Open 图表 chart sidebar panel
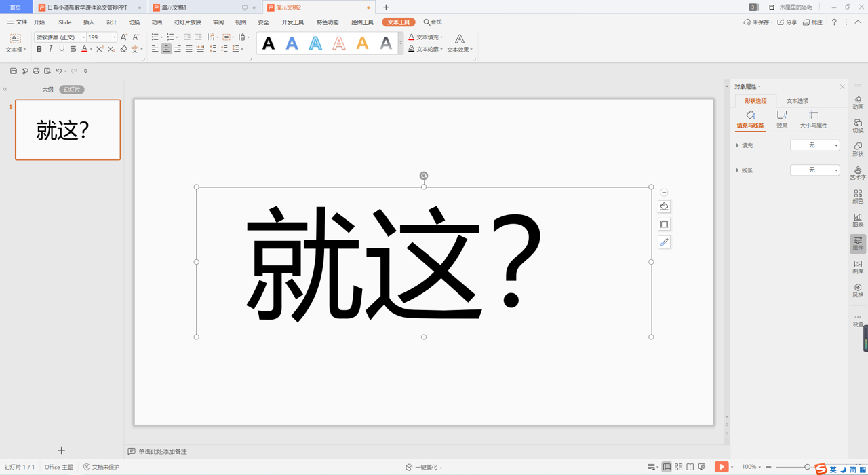The image size is (868, 475). 858,220
